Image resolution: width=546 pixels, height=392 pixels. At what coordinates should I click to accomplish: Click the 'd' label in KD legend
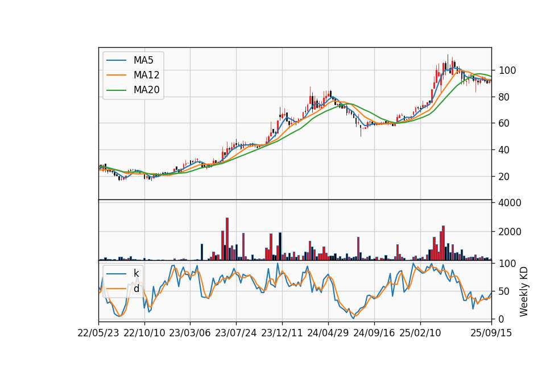136,289
